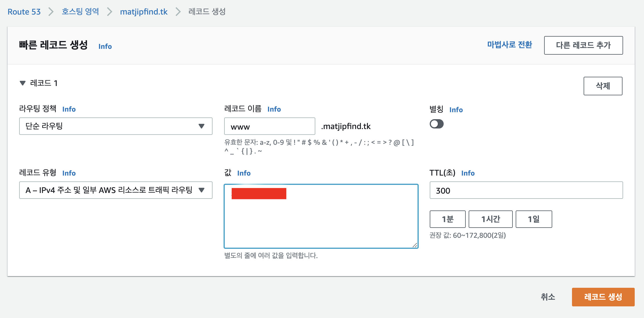The width and height of the screenshot is (644, 318).
Task: Open matjipfind.tk breadcrumb link
Action: (144, 12)
